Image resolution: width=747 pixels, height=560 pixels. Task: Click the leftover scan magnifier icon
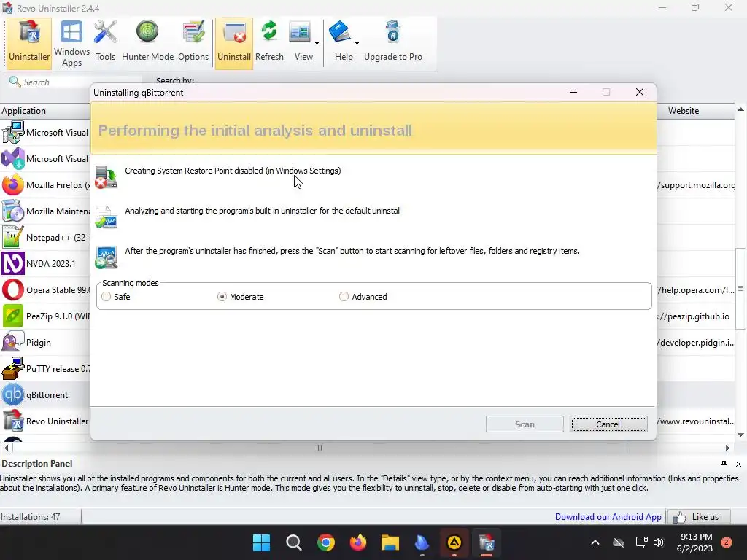106,257
